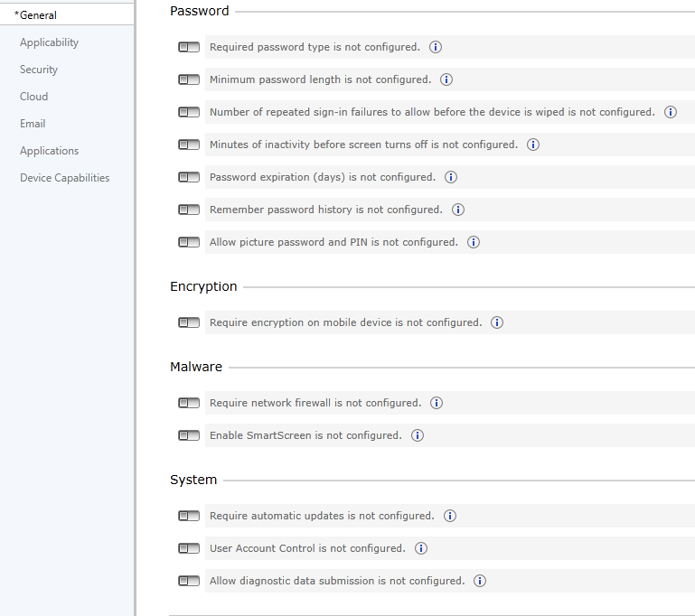Toggle the Require network firewall switch
695x616 pixels.
(x=189, y=403)
